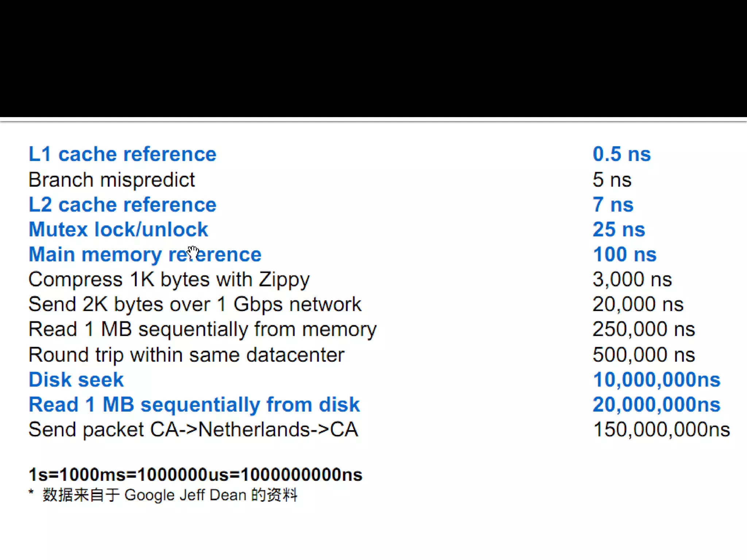Viewport: 747px width, 560px height.
Task: Click the '1s=1000ms=1000000us' conversion line
Action: 195,475
